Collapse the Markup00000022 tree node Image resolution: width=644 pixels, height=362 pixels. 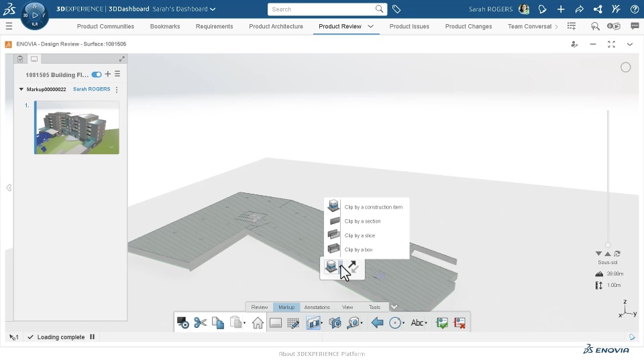pos(21,89)
